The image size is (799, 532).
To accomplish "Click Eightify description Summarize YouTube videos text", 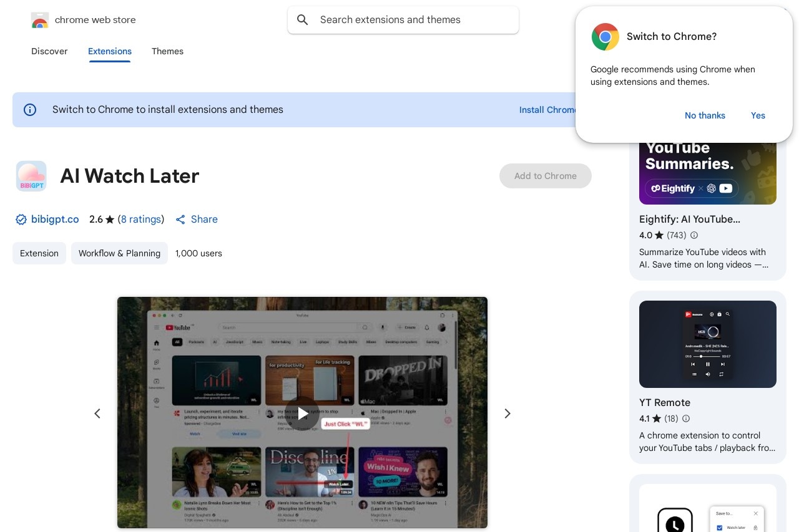I will (x=703, y=258).
